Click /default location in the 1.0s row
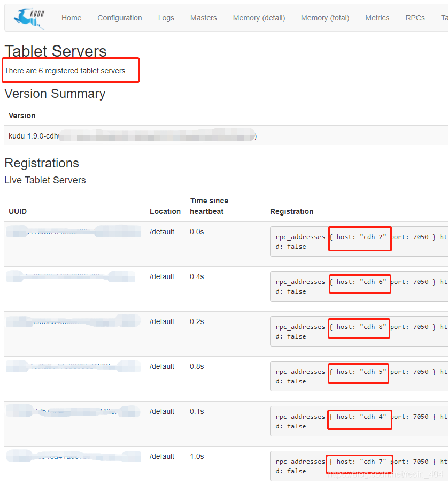 click(162, 456)
